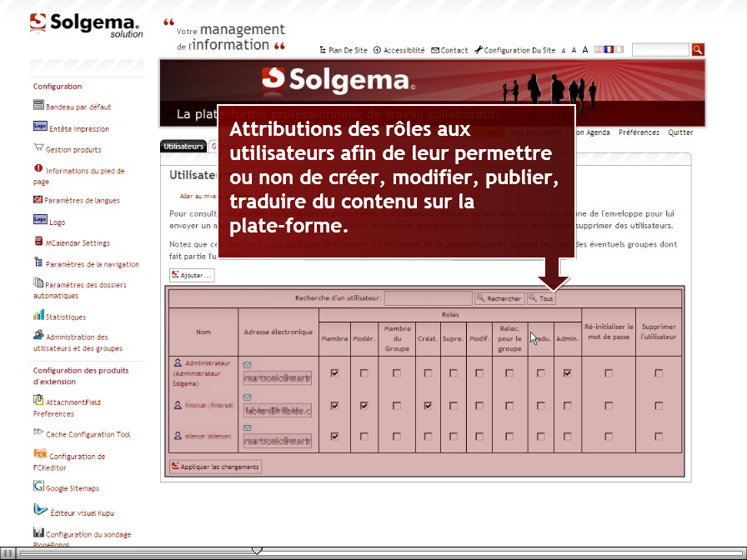Select the Utilisateurs tab

[x=183, y=146]
